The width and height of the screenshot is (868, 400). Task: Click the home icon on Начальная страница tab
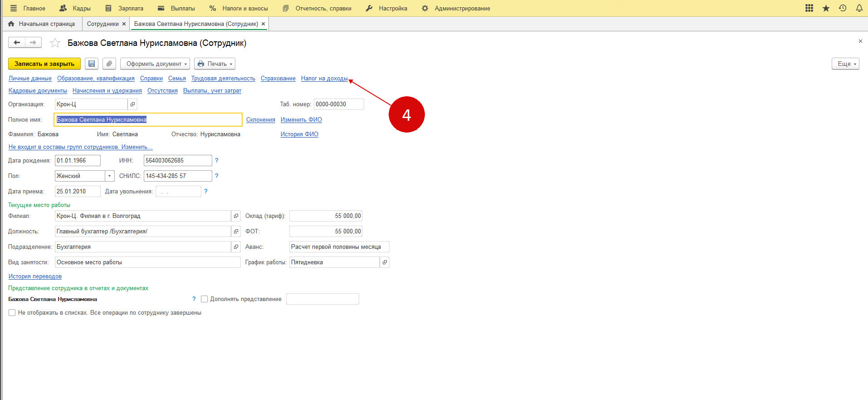point(11,24)
